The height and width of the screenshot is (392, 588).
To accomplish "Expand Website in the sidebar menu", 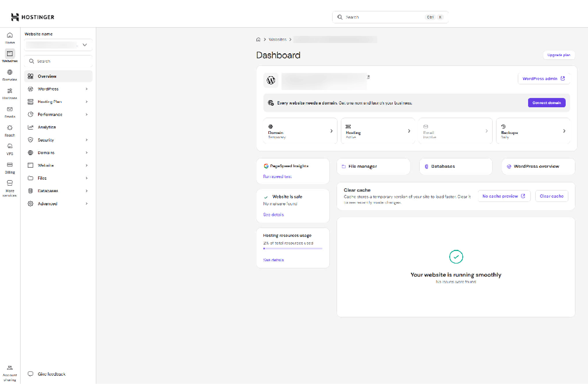I will [58, 165].
